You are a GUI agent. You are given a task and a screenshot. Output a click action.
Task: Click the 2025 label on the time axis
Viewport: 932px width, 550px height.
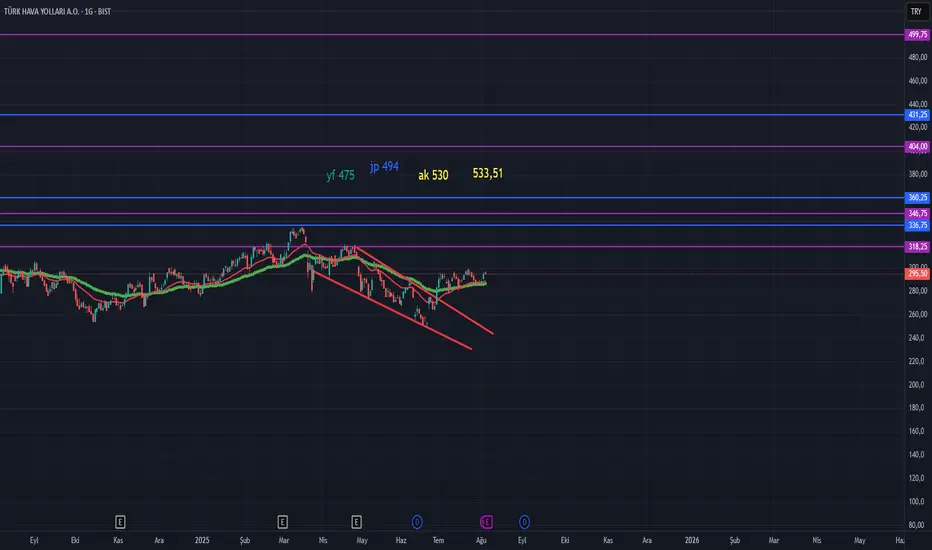click(202, 540)
